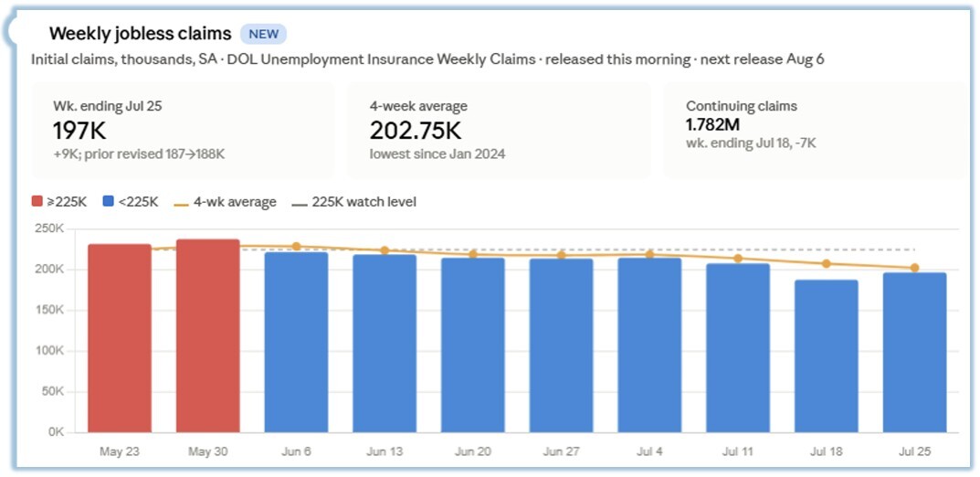The image size is (980, 477).
Task: Click the blue Jul 4 bar
Action: pos(649,345)
